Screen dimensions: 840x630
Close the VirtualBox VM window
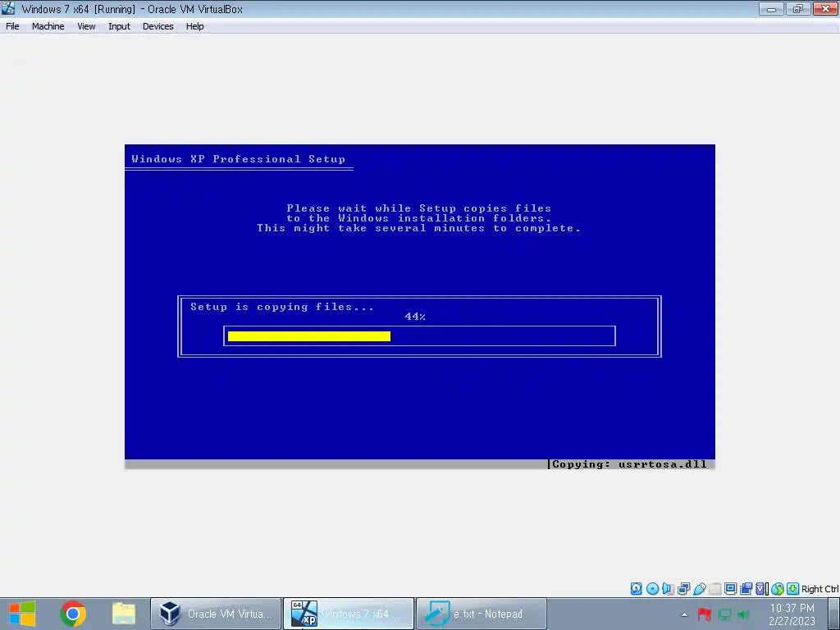click(825, 8)
